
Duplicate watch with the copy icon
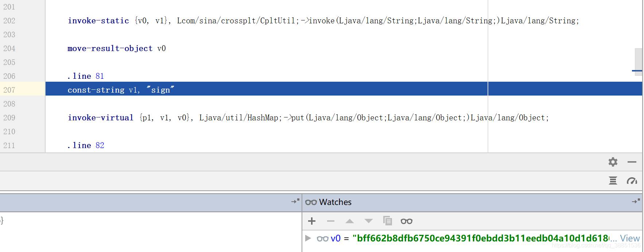point(387,221)
